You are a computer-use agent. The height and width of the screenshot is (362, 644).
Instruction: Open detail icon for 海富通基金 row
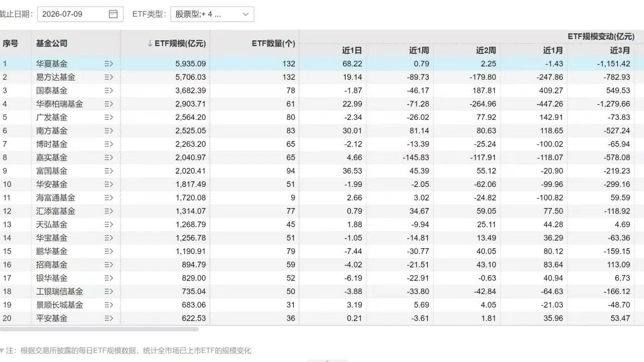(109, 198)
